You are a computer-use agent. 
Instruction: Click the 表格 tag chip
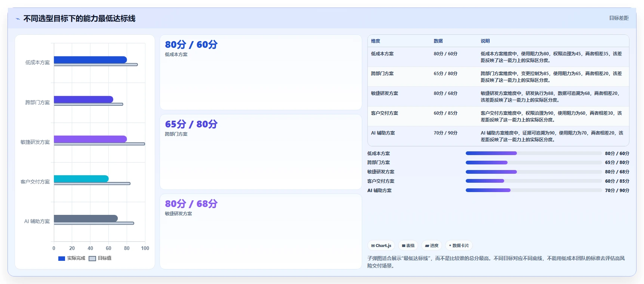pyautogui.click(x=408, y=246)
